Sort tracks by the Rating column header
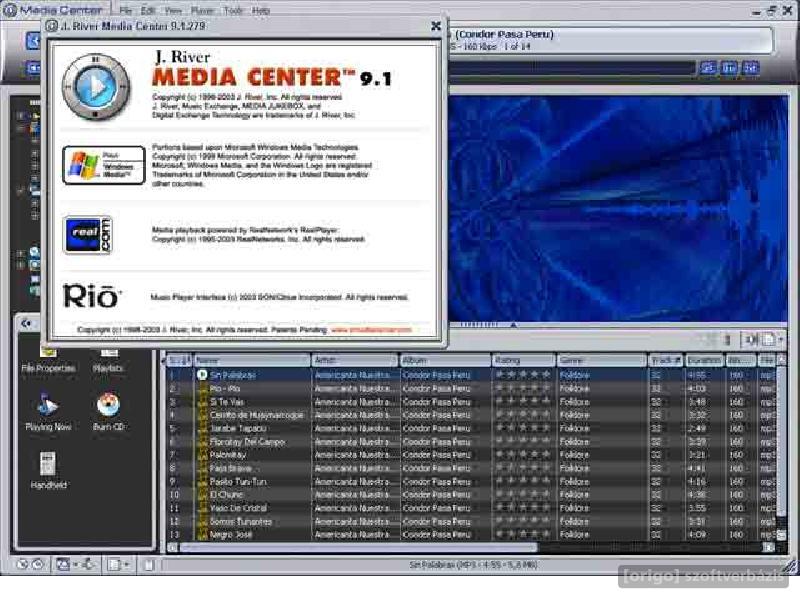This screenshot has height=600, width=800. point(524,360)
